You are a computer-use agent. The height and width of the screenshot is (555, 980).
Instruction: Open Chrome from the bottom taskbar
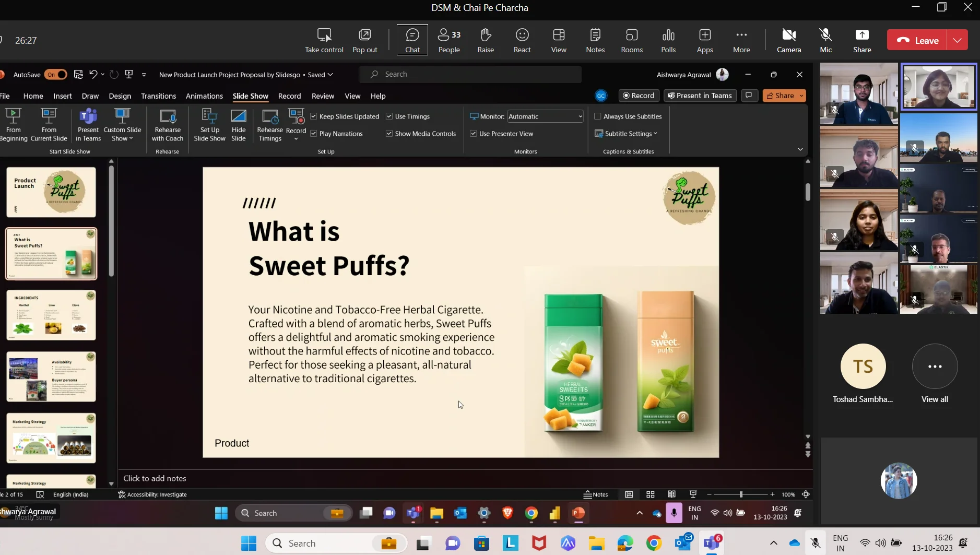click(x=654, y=543)
